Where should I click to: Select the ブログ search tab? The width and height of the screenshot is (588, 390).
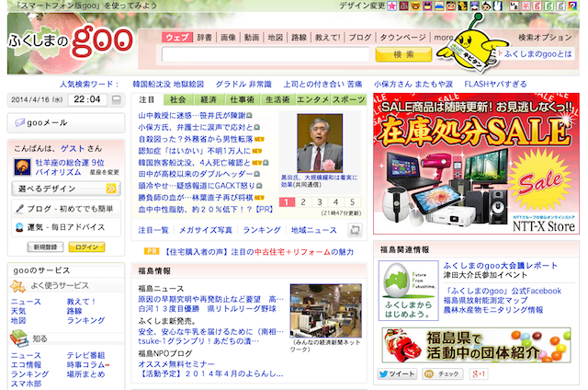360,38
